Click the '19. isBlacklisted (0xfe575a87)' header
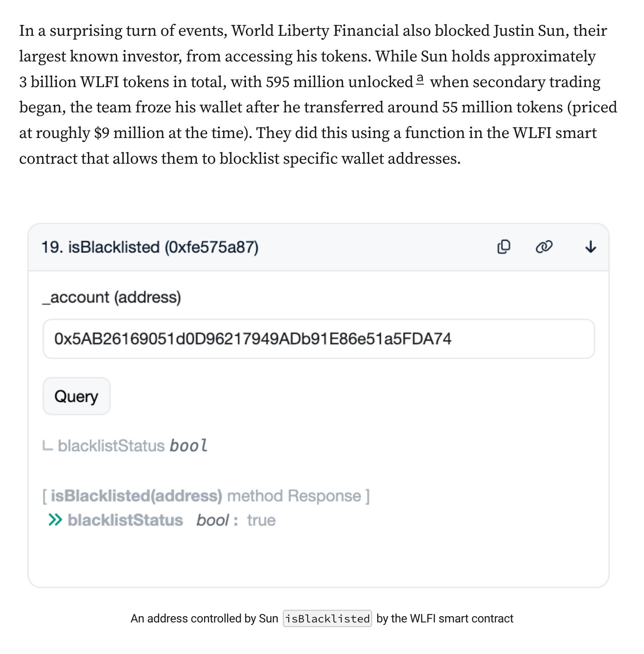Screen dimensions: 644x654 (150, 247)
